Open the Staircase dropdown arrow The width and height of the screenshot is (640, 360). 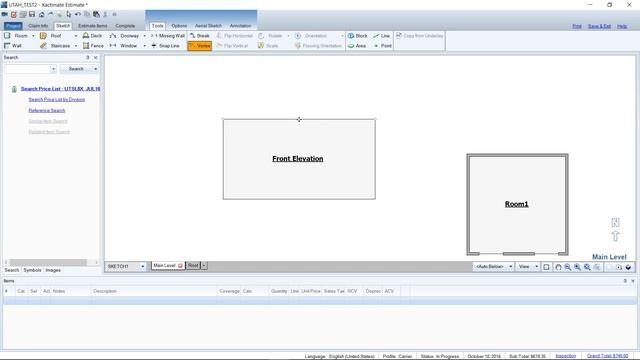pos(76,46)
